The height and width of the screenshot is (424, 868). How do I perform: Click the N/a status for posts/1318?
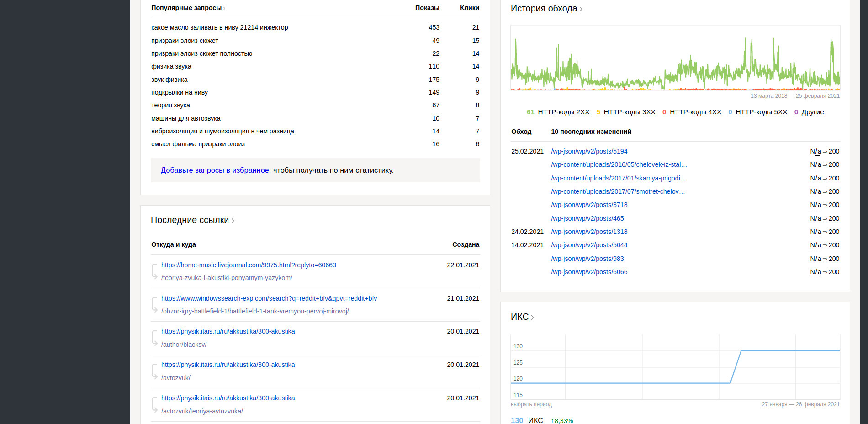point(815,232)
